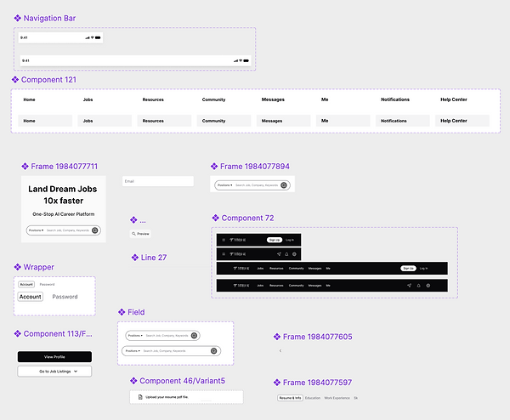Click highlighted Me item in Component 121
510x420 pixels.
343,121
